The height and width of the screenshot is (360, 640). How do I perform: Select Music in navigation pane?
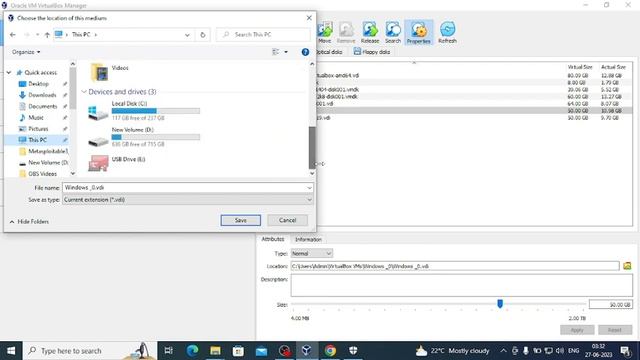click(x=36, y=118)
